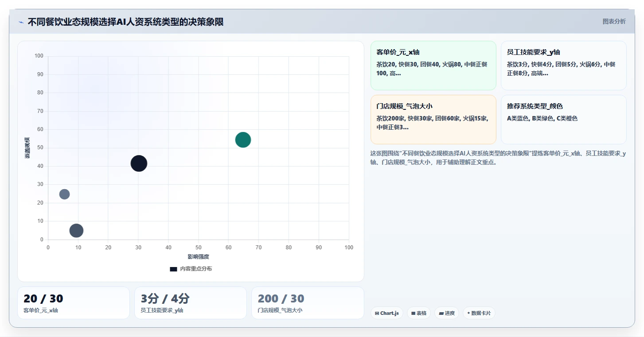Viewport: 644px width, 337px height.
Task: Click the sparkle icon in 数据卡片 chip
Action: [468, 313]
